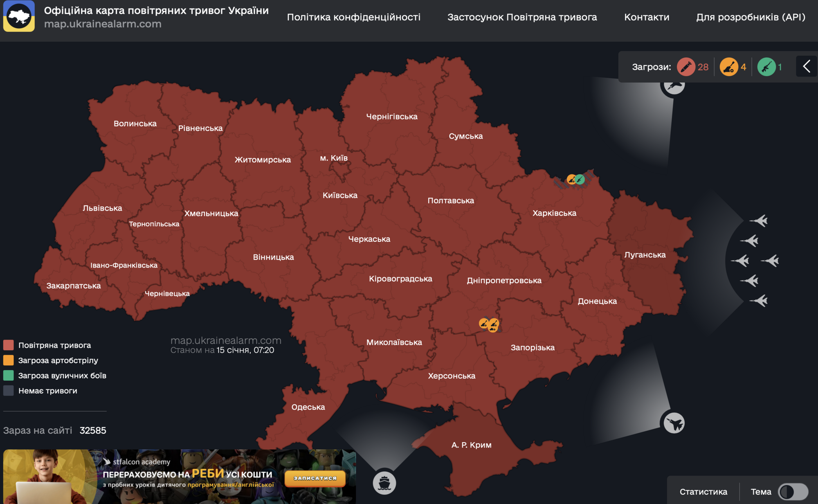Select the orange artillery threat icon
The image size is (818, 504).
(729, 67)
